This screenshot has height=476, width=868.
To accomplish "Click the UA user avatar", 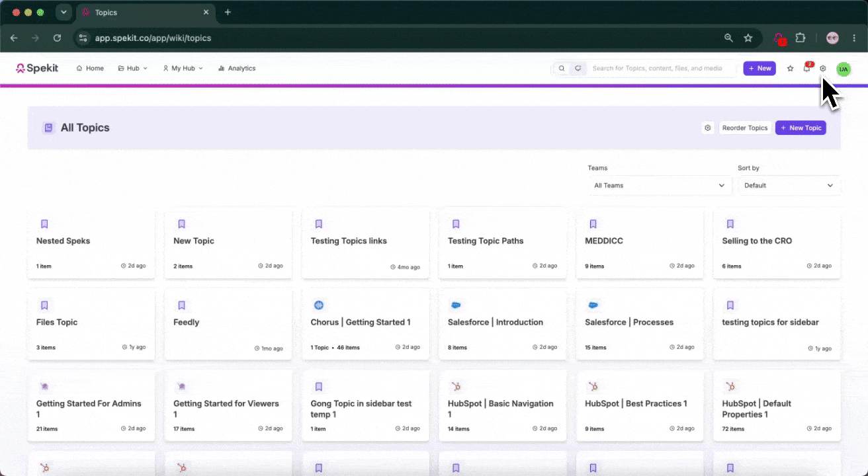I will [843, 69].
